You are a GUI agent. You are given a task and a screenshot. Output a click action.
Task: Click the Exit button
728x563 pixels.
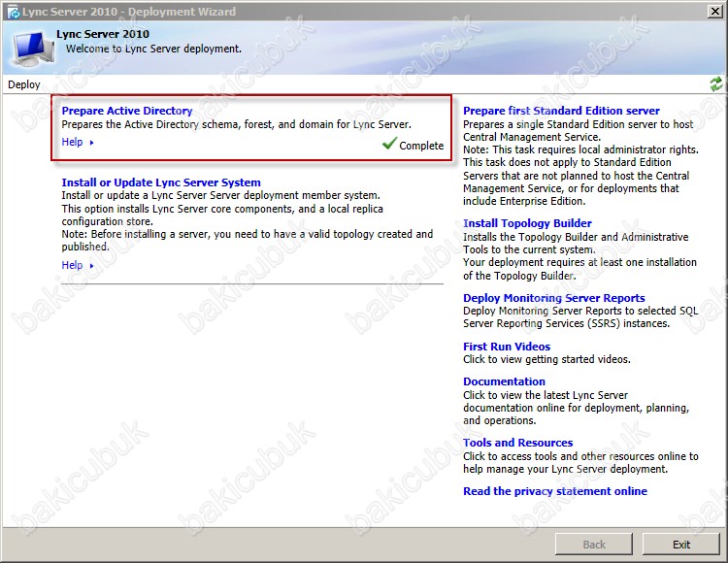(681, 544)
